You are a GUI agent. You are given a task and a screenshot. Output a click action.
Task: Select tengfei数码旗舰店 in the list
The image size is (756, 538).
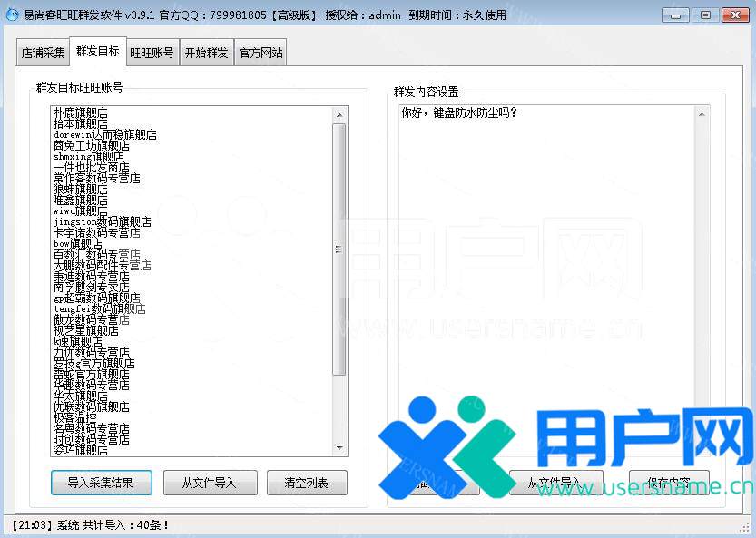point(100,309)
